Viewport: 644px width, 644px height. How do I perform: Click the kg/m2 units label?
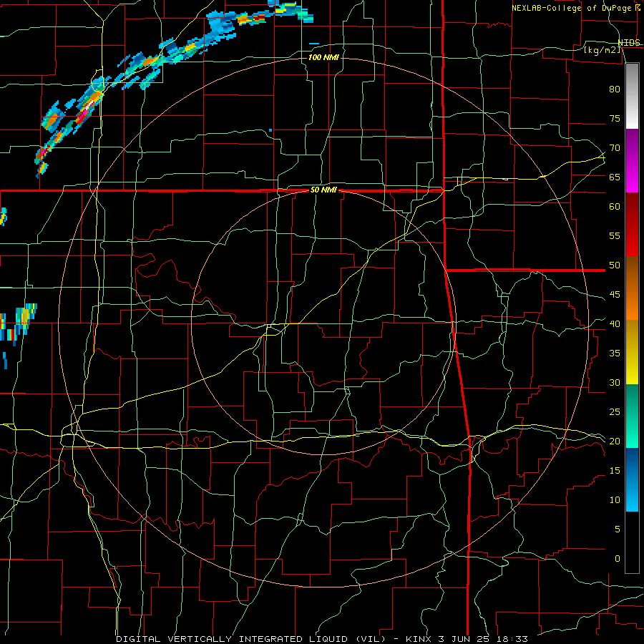pyautogui.click(x=603, y=51)
